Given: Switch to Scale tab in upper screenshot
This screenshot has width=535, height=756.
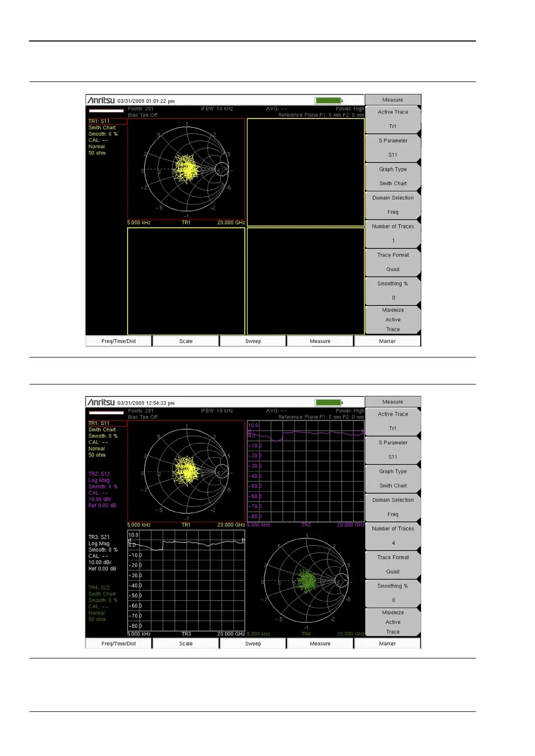Looking at the screenshot, I should (x=186, y=341).
